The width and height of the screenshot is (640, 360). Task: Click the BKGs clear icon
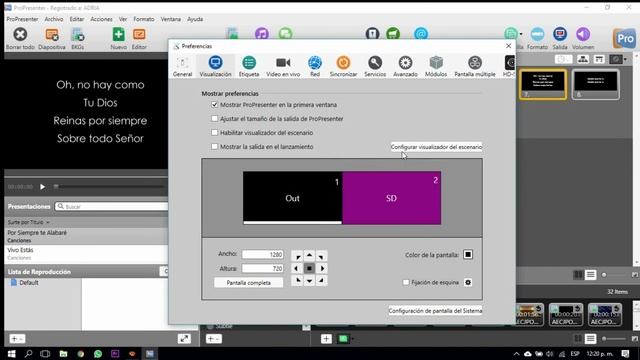78,35
